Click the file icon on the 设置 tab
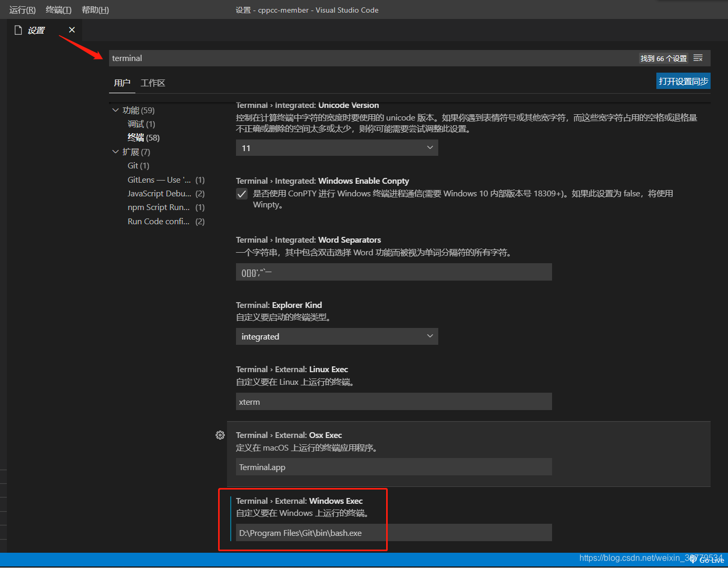This screenshot has width=728, height=568. [x=18, y=30]
